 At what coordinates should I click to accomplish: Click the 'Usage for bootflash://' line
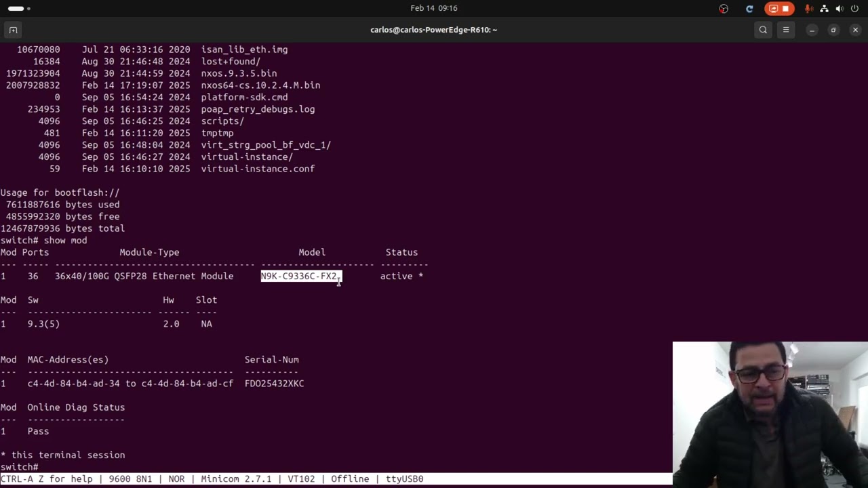(x=60, y=193)
